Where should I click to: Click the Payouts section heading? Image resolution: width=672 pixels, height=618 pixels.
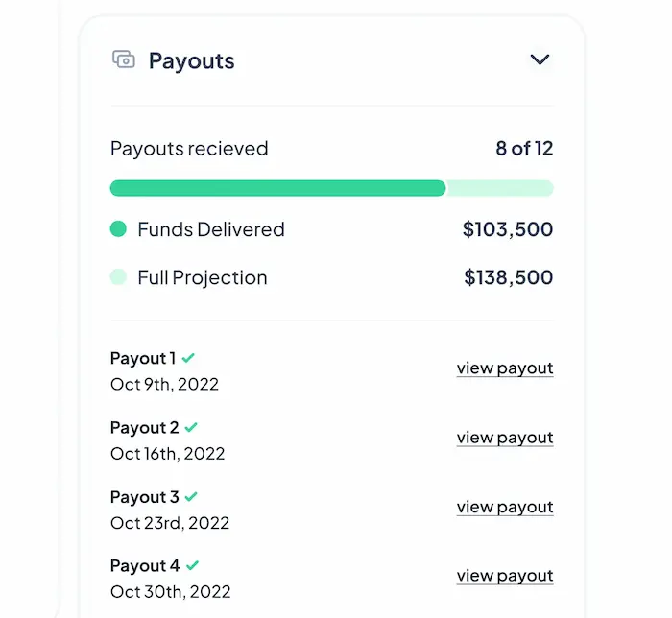192,60
